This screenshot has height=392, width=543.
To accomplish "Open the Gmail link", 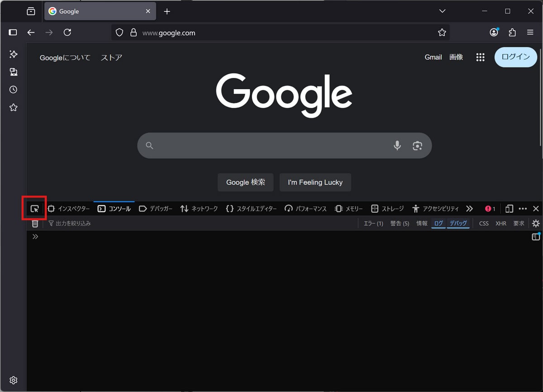I will (x=433, y=57).
